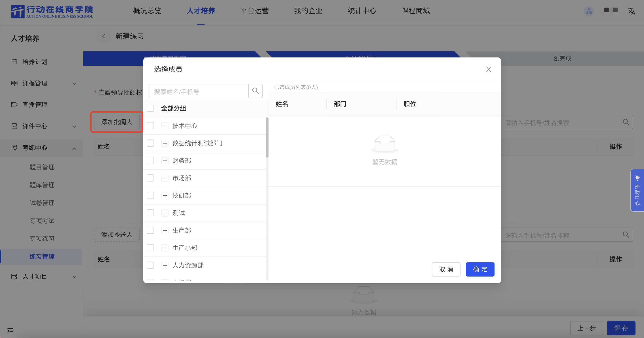
Task: Click the back arrow beside 新建练习
Action: 104,36
